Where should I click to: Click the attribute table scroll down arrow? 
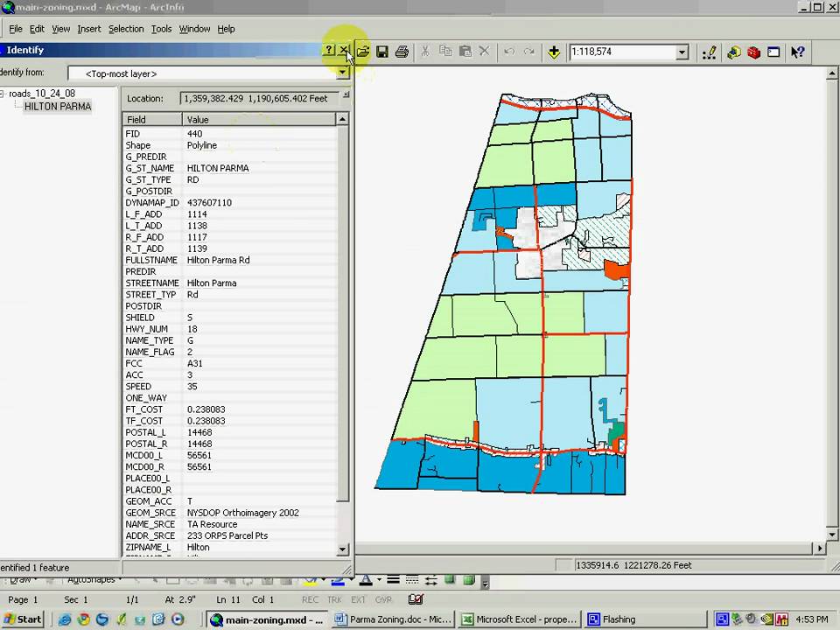(x=343, y=549)
